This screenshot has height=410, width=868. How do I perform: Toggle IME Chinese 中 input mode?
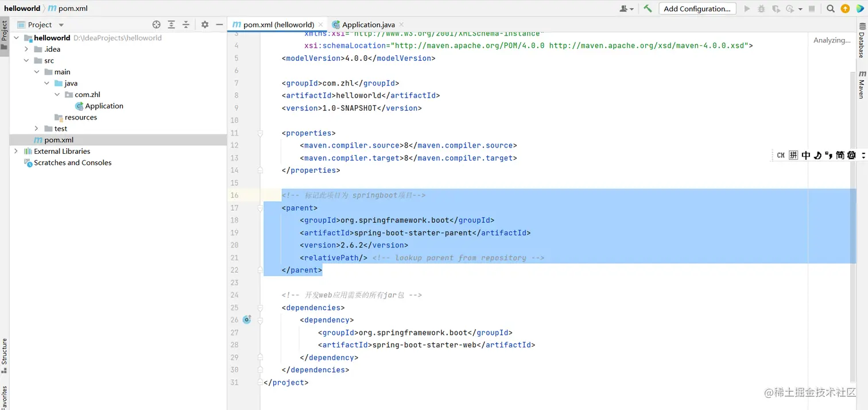[x=806, y=155]
